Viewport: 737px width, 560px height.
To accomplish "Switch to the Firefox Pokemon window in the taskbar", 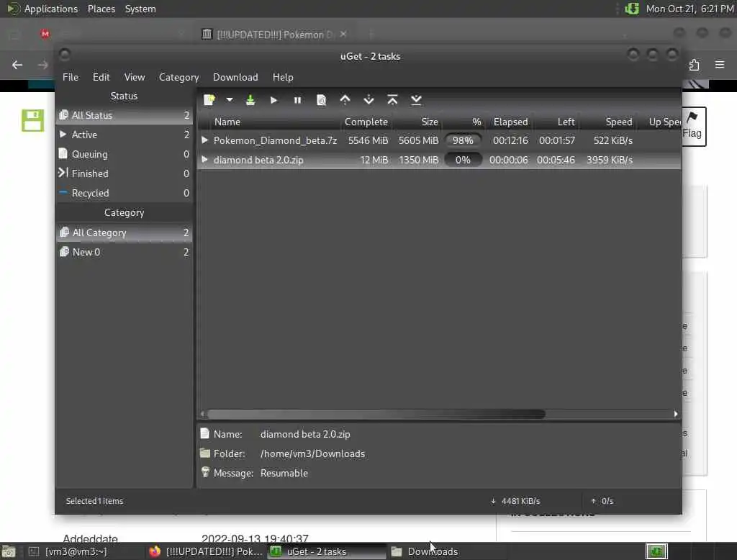I will [205, 551].
